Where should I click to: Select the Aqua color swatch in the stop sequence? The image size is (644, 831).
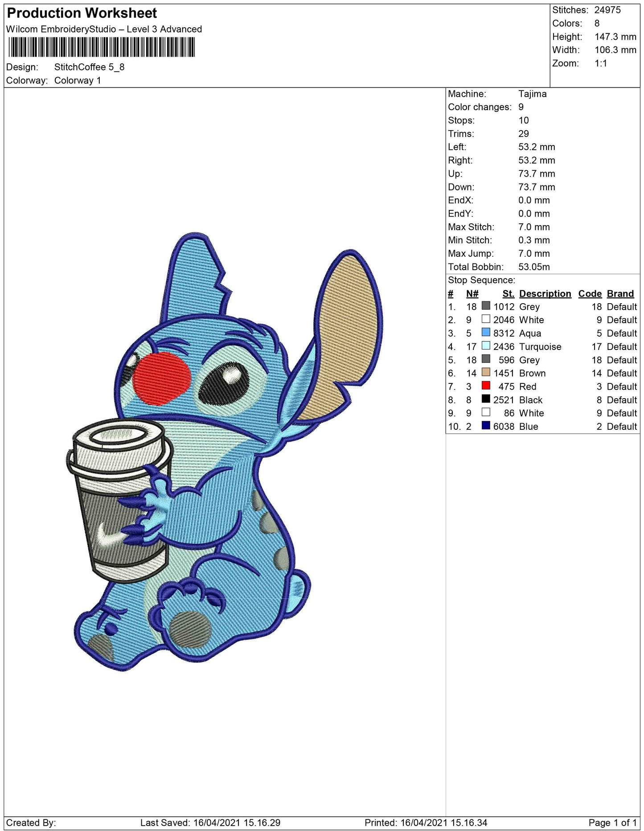click(486, 333)
